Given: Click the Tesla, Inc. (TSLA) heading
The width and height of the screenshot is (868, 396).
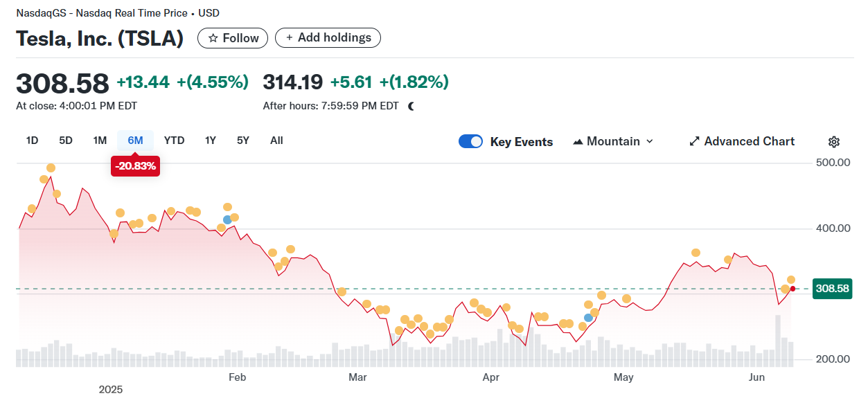Looking at the screenshot, I should pyautogui.click(x=100, y=39).
